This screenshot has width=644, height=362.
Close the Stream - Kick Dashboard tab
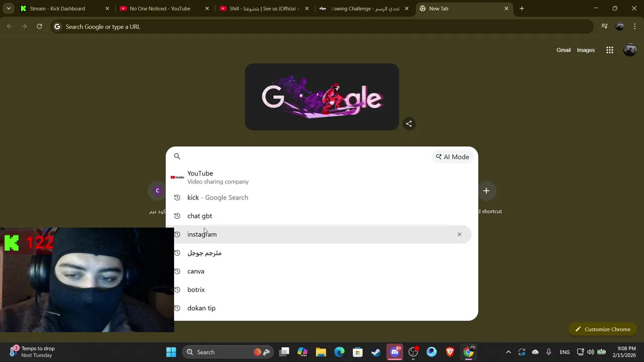(107, 9)
